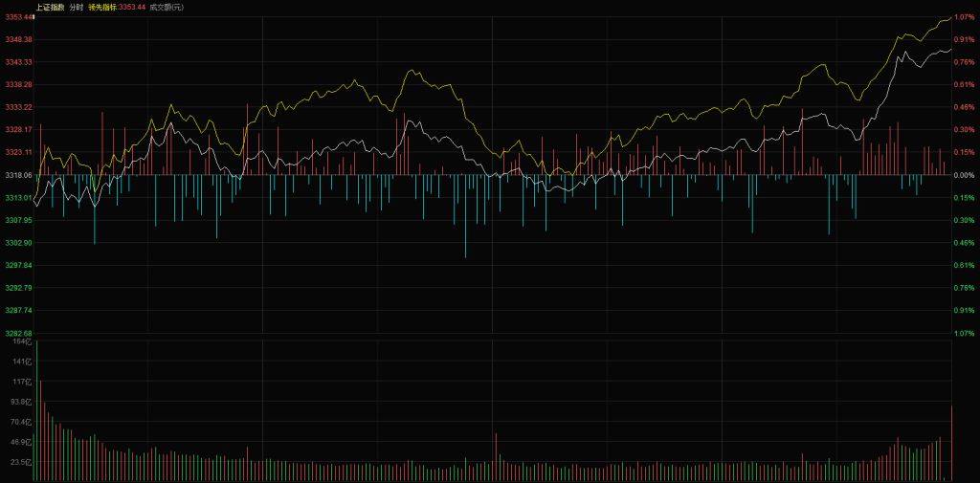Viewport: 980px width, 483px height.
Task: Click the 3333.22 red price label
Action: pos(18,107)
